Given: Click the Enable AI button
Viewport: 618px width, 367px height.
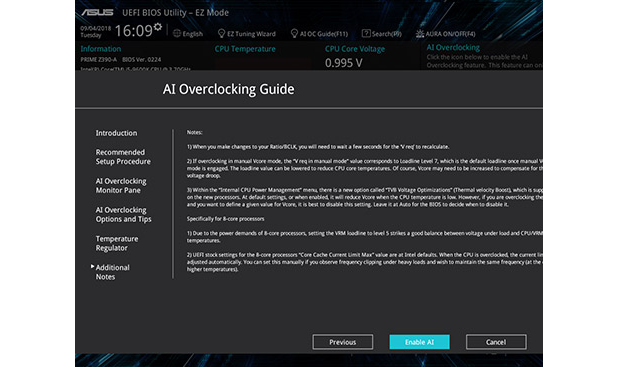Looking at the screenshot, I should (x=419, y=342).
